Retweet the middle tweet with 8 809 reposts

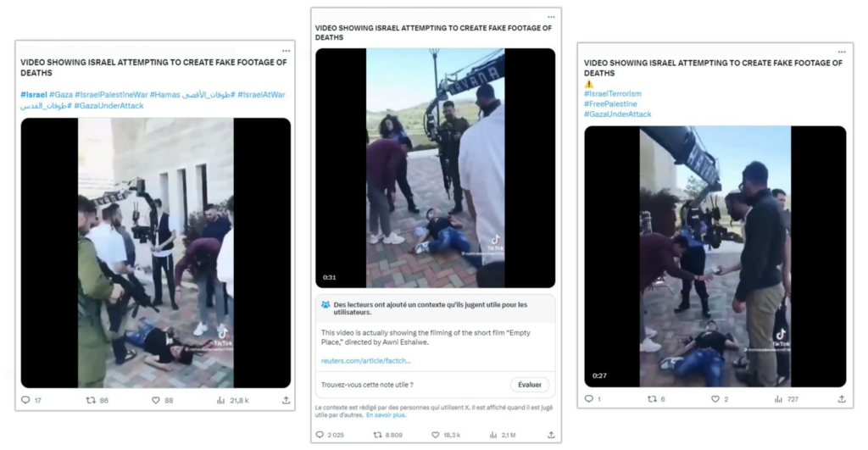[377, 435]
